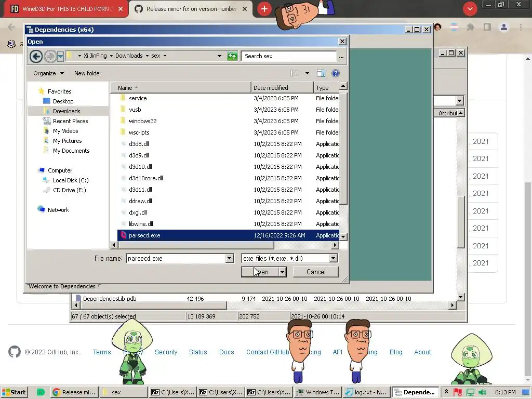Select DependenciesLib.pdb in 7-Zip window
The height and width of the screenshot is (399, 532).
(110, 299)
